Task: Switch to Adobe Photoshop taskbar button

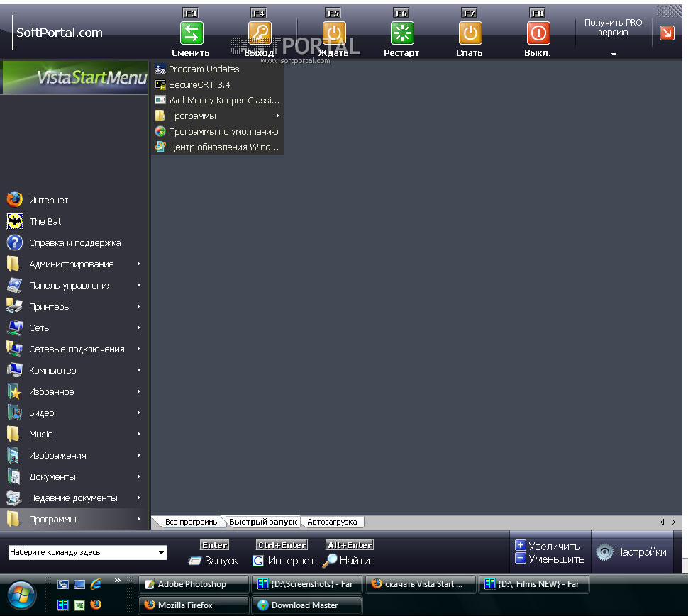Action: tap(194, 584)
